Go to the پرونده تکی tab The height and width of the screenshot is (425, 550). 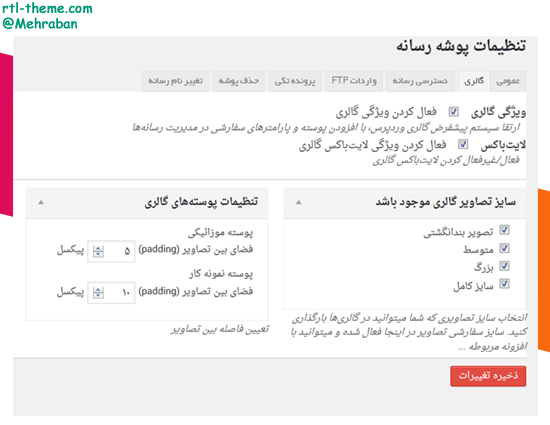[295, 81]
